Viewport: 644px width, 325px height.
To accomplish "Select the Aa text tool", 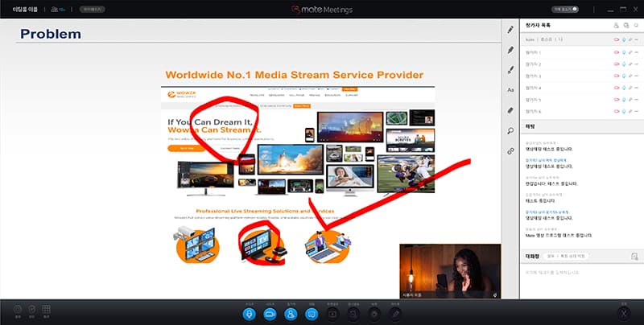I will [x=510, y=90].
